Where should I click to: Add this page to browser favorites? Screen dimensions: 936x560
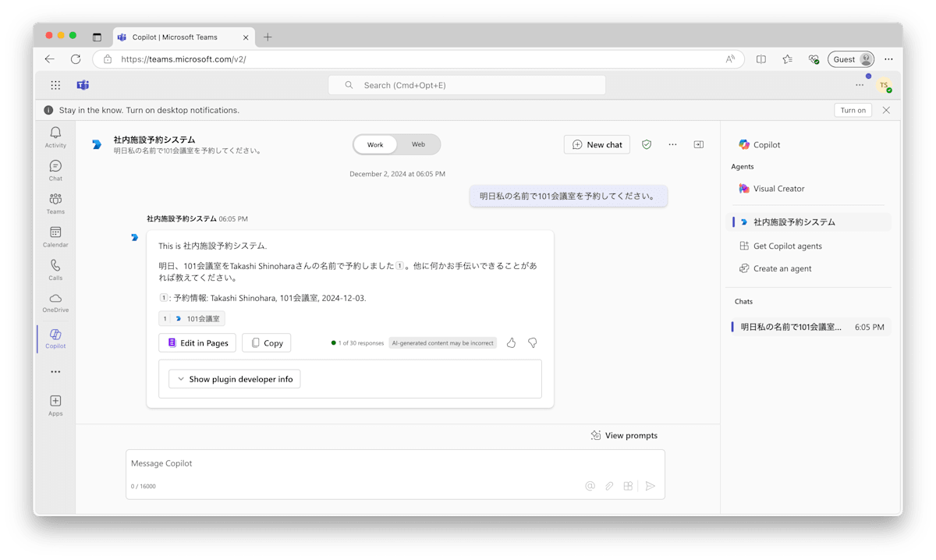(x=788, y=59)
